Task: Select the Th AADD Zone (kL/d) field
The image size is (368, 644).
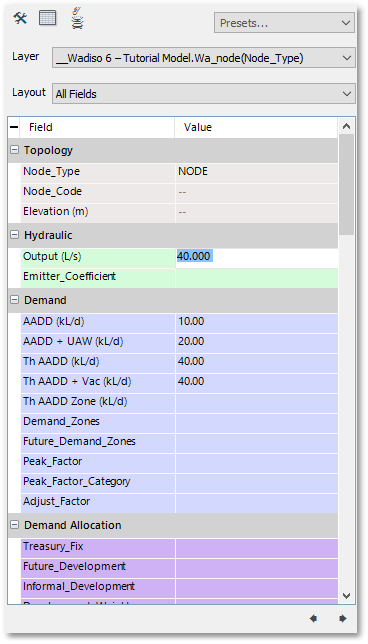Action: coord(98,402)
